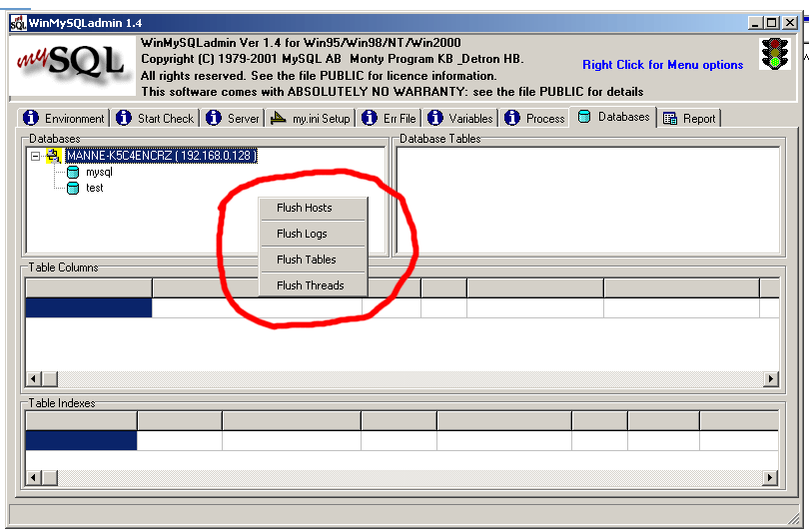Image resolution: width=809 pixels, height=532 pixels.
Task: Open the Err File tab
Action: coord(390,118)
